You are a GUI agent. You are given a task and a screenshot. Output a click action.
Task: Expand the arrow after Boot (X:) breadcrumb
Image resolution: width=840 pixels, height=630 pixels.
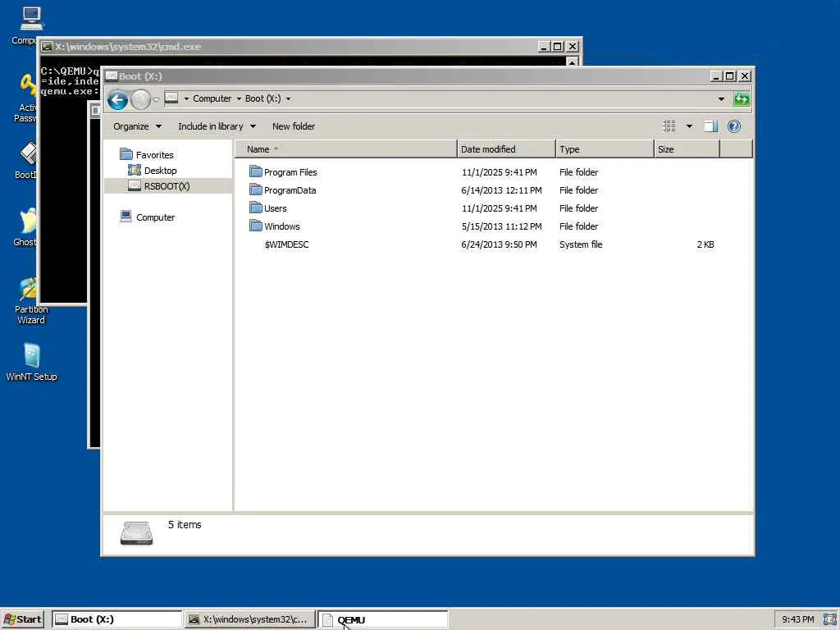pos(288,98)
